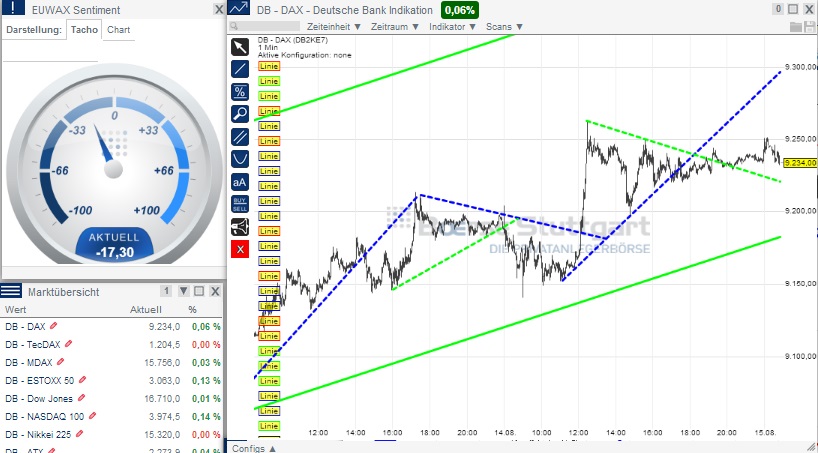Select the DB - NASDAQ 100 row
Image resolution: width=818 pixels, height=453 pixels.
pyautogui.click(x=112, y=416)
